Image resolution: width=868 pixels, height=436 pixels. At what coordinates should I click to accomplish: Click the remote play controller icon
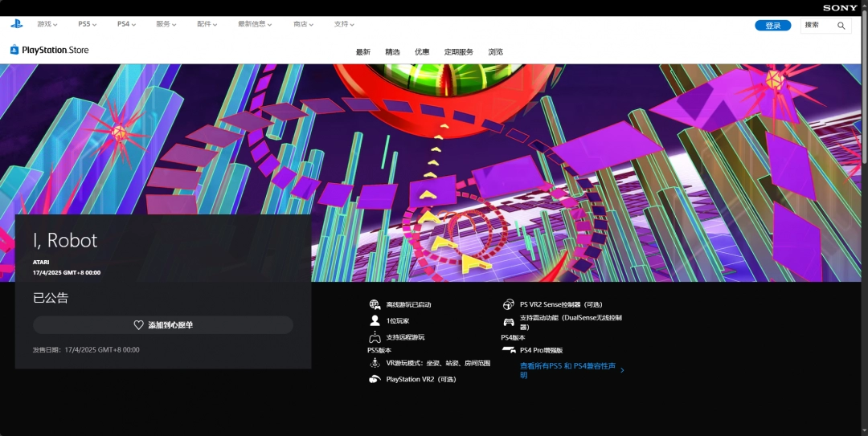tap(375, 337)
